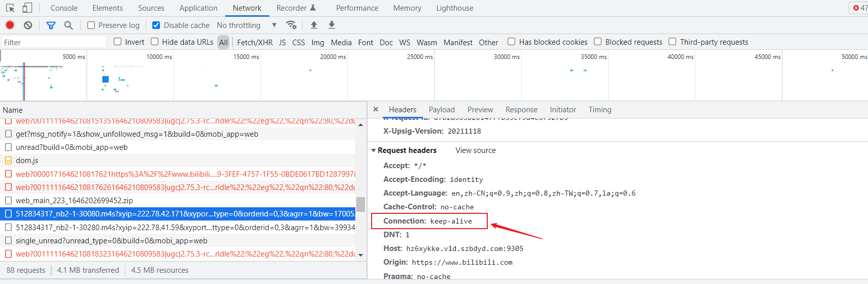The image size is (868, 284).
Task: Open the Elements tab
Action: 108,8
